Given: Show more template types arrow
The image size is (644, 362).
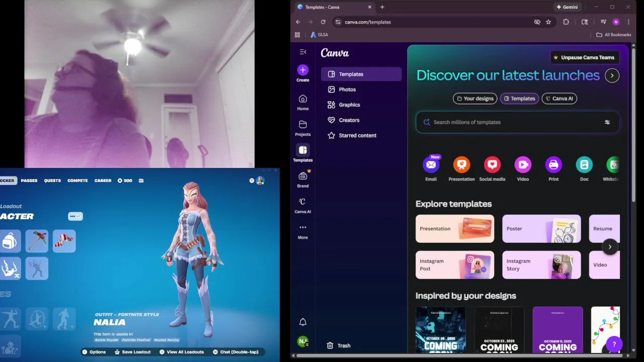Looking at the screenshot, I should pyautogui.click(x=610, y=247).
